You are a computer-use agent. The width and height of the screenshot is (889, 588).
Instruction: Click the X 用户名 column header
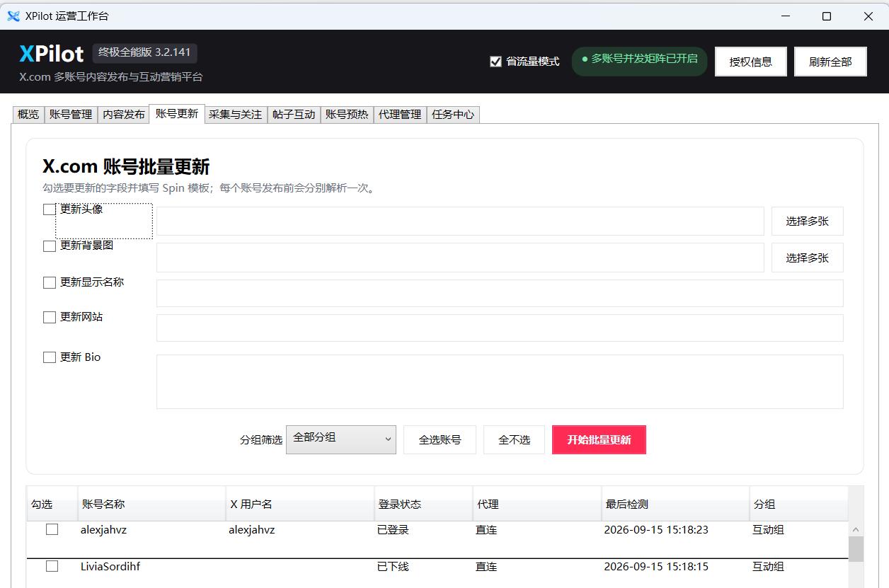click(x=299, y=504)
